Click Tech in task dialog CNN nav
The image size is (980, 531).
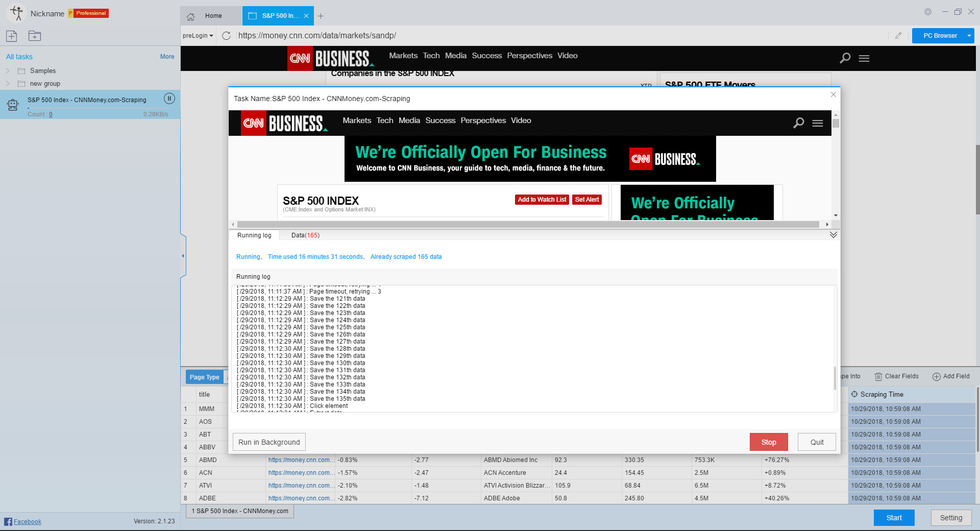[x=385, y=120]
